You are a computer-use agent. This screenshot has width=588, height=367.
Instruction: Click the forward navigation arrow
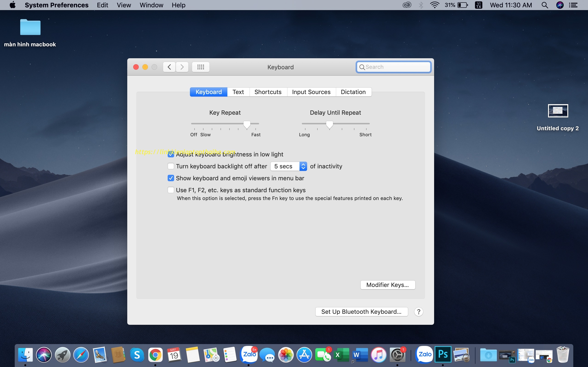pos(181,67)
